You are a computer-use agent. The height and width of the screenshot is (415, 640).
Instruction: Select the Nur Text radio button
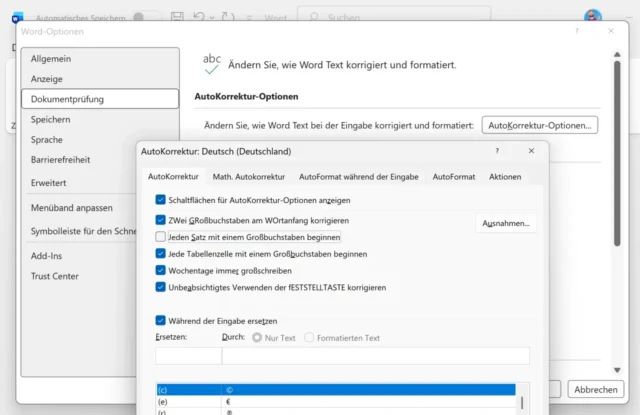(x=257, y=337)
